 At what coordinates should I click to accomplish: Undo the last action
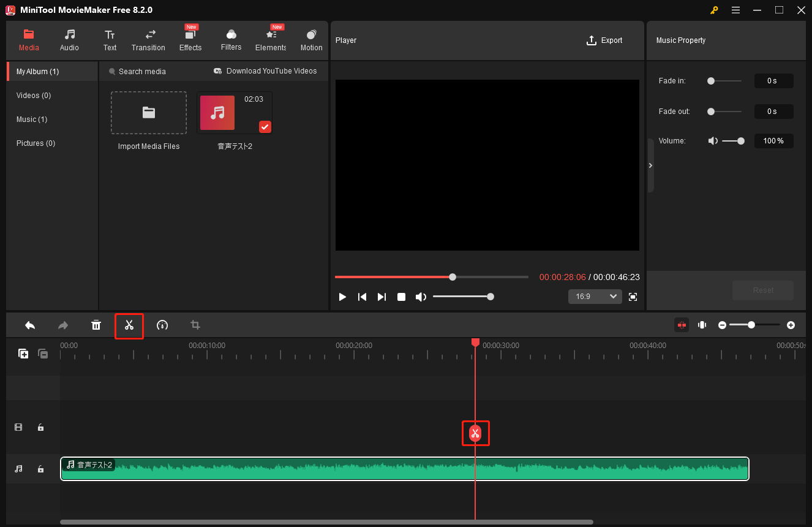[30, 325]
